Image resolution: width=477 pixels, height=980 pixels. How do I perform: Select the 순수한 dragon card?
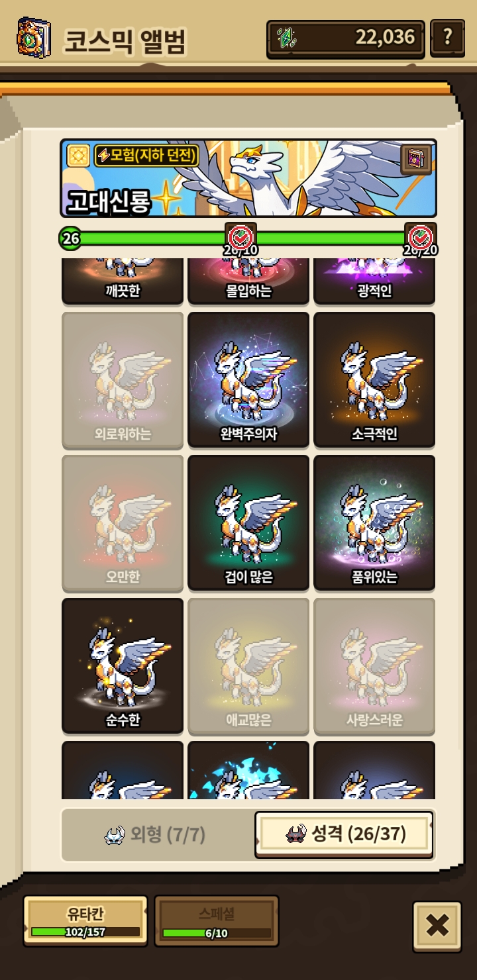coord(123,665)
